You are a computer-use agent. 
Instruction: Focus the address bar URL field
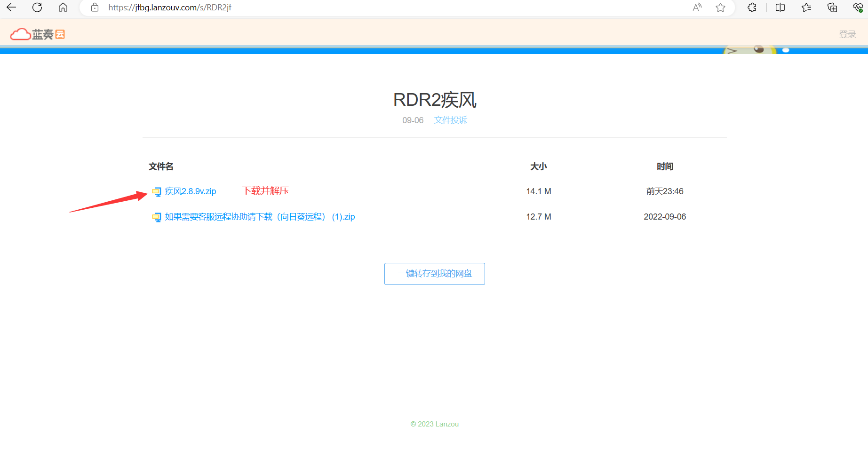pos(376,8)
